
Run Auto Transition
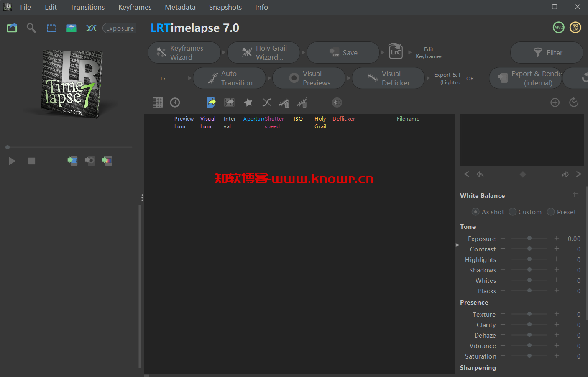point(229,78)
